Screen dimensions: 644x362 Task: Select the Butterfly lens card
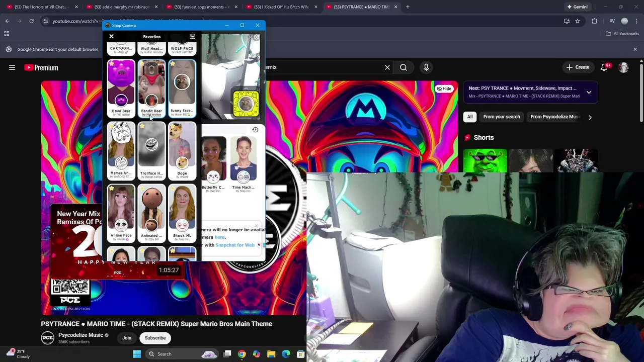(213, 164)
